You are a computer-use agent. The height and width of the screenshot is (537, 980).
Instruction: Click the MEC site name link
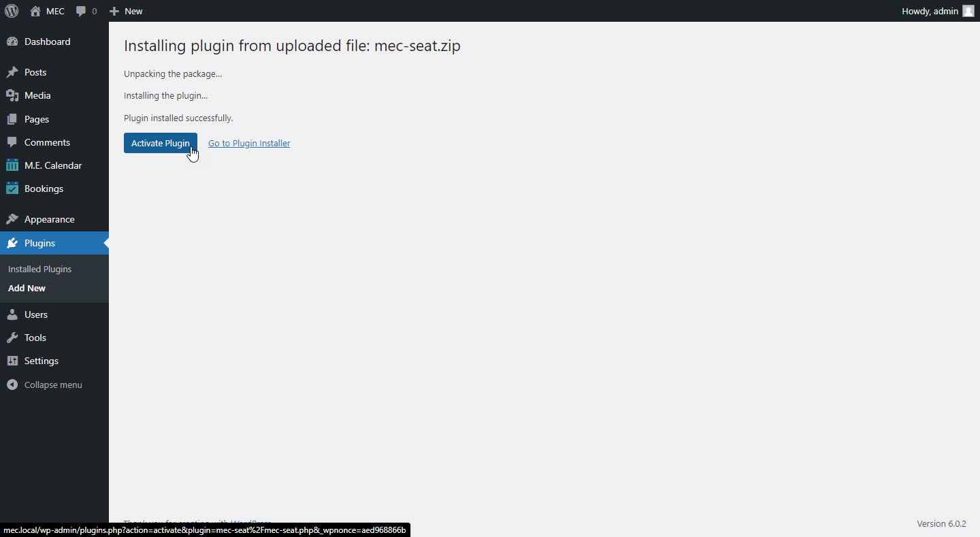55,11
